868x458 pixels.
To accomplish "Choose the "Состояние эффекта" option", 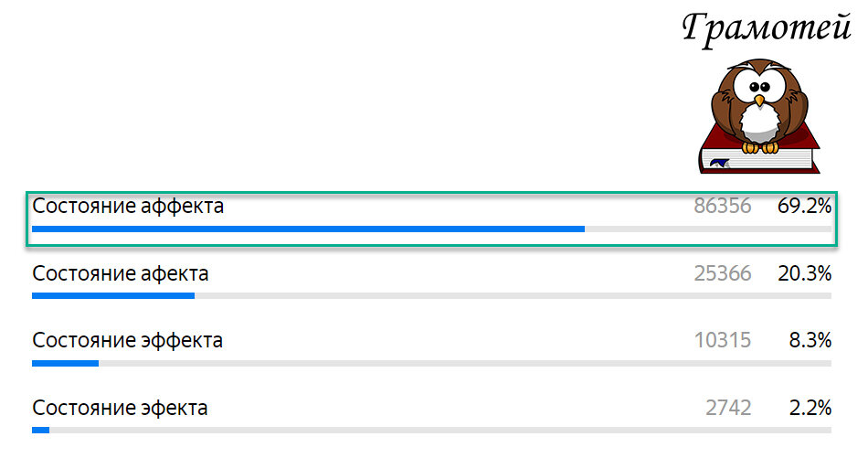I will click(x=128, y=341).
